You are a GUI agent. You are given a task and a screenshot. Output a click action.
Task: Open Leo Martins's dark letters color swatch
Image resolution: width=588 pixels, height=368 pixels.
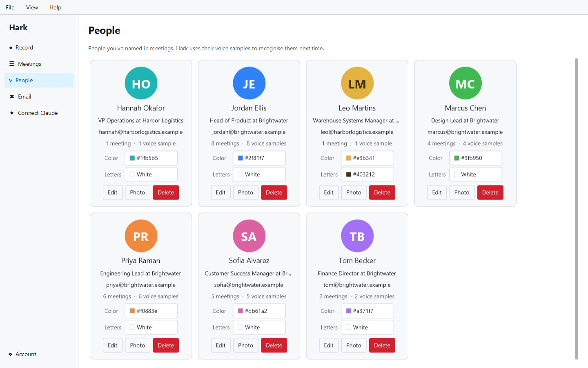pyautogui.click(x=349, y=175)
